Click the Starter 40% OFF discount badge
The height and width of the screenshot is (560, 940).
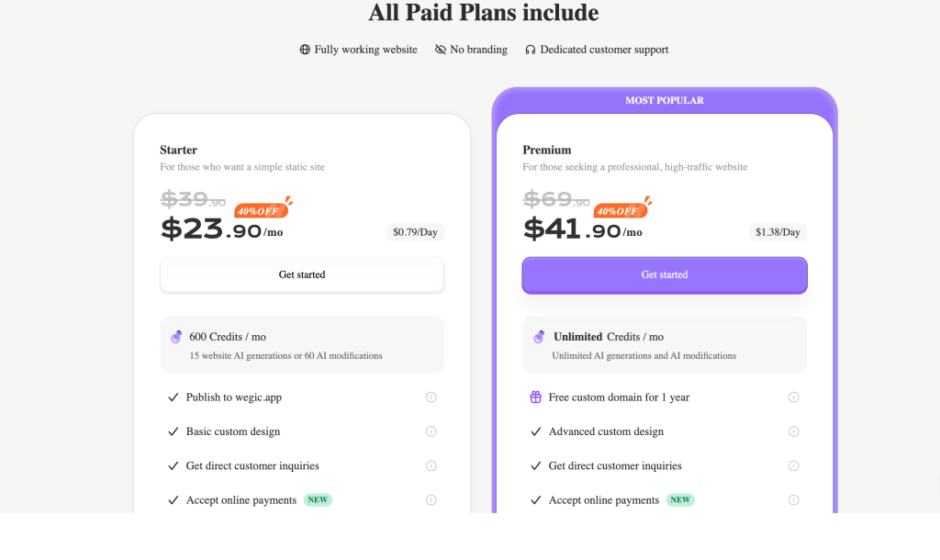[x=261, y=211]
